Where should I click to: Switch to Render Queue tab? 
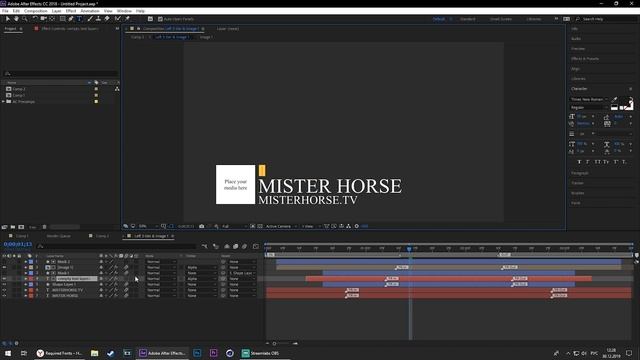click(x=59, y=236)
